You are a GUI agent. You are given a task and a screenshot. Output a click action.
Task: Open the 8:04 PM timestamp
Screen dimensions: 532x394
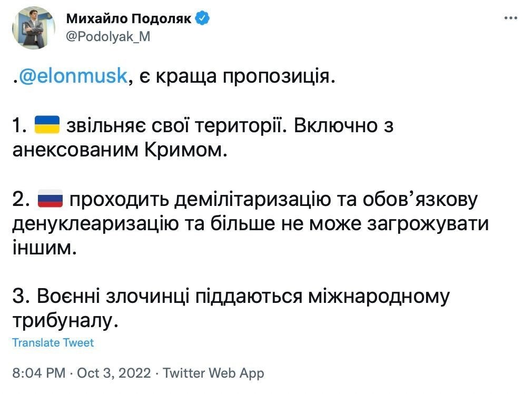coord(39,373)
